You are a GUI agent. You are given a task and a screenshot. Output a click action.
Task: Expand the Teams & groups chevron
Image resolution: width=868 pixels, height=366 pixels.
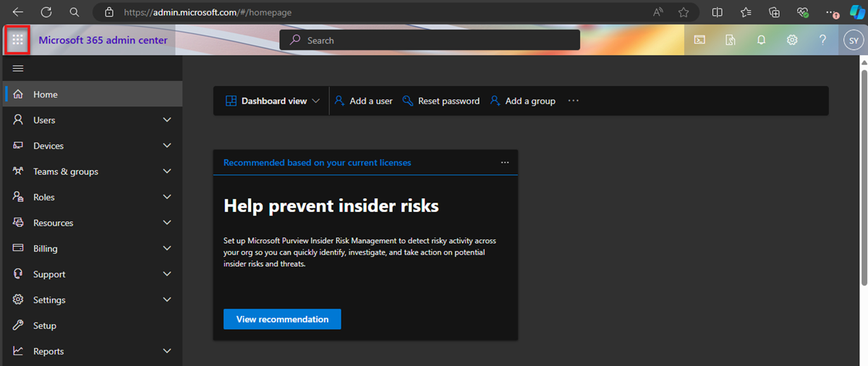pos(167,171)
